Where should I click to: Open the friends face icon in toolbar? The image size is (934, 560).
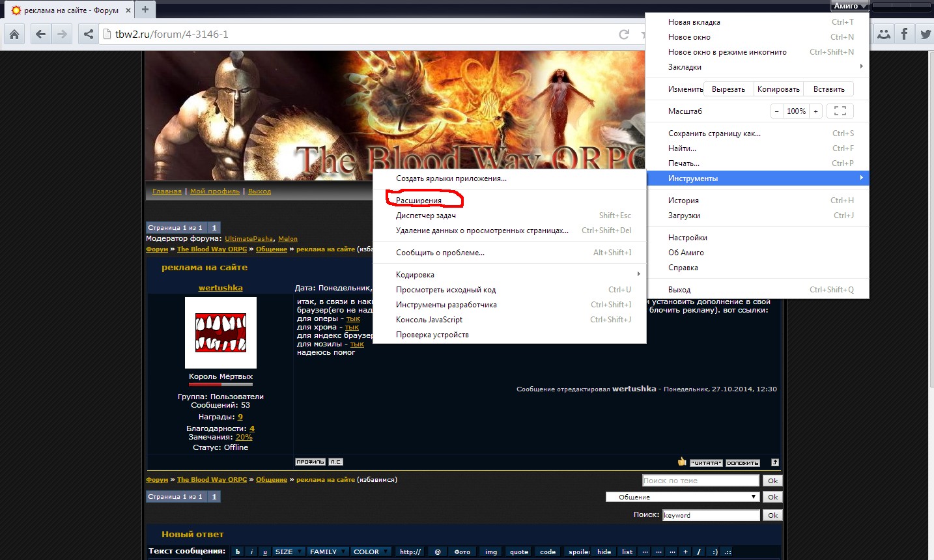coord(883,35)
